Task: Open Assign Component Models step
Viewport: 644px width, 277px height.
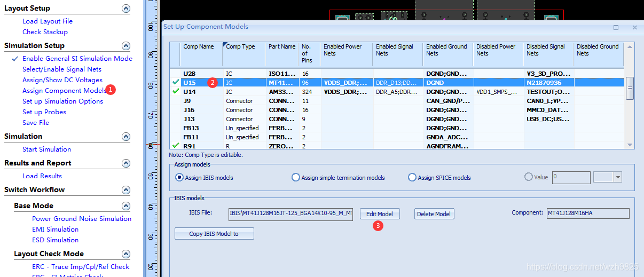Action: point(64,91)
